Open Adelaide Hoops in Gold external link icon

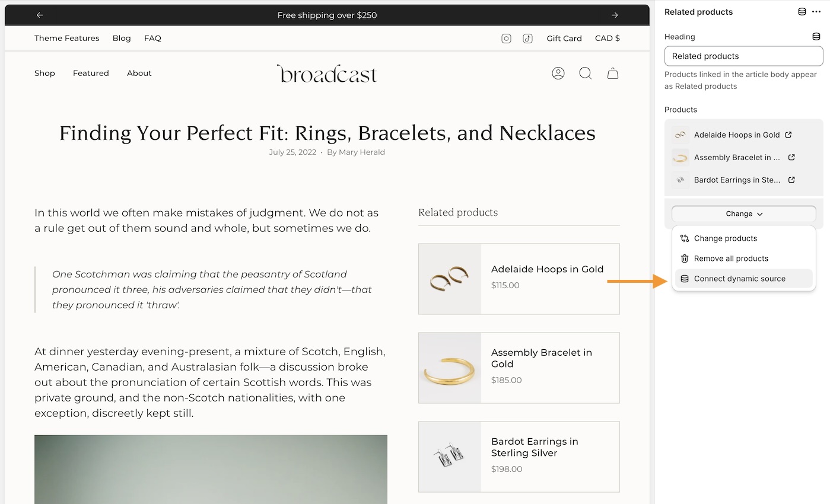click(788, 135)
